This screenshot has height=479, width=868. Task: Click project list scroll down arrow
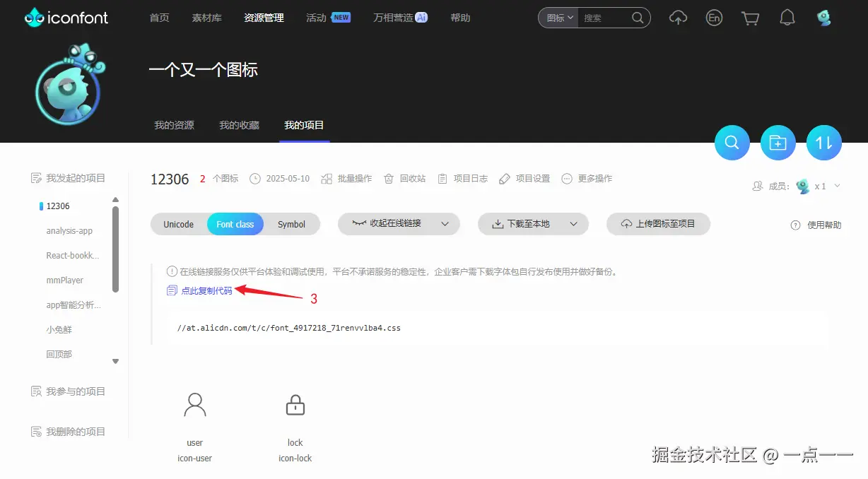(116, 361)
